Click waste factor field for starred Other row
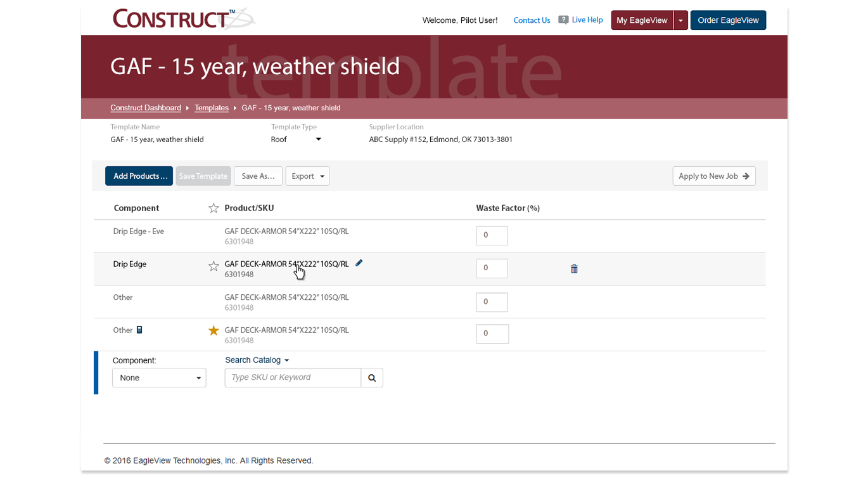 coord(492,334)
